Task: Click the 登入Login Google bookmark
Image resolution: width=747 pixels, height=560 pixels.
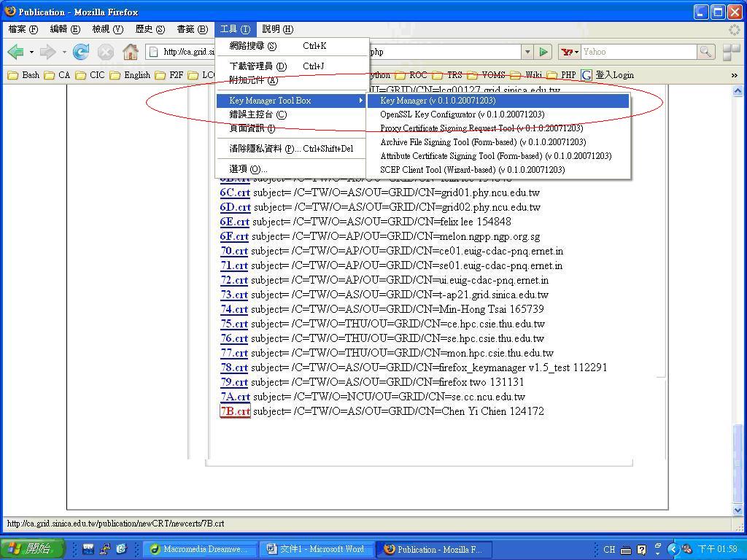Action: (608, 75)
